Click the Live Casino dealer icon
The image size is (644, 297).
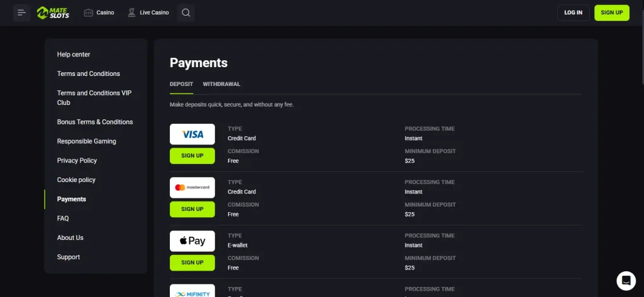131,13
